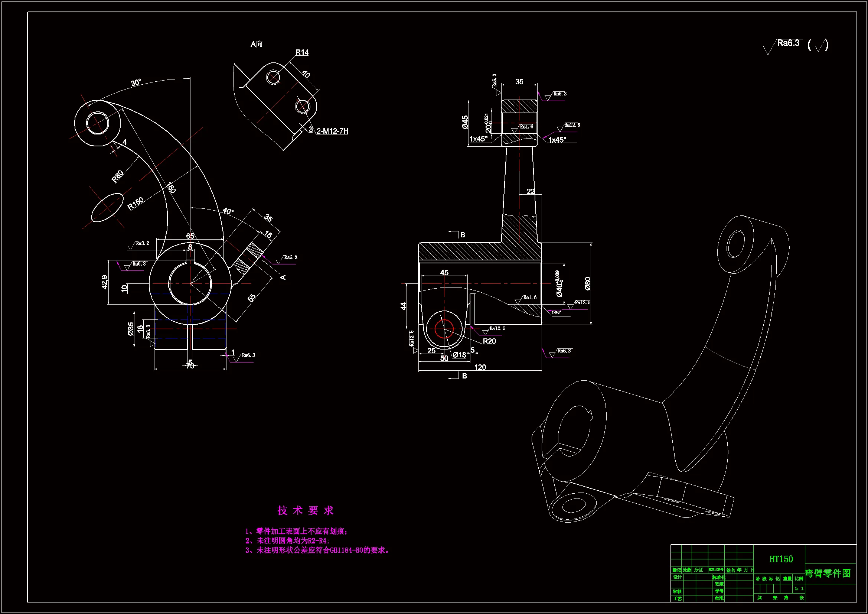Image resolution: width=868 pixels, height=614 pixels.
Task: Select the red Ø18 hole circle
Action: pos(444,328)
